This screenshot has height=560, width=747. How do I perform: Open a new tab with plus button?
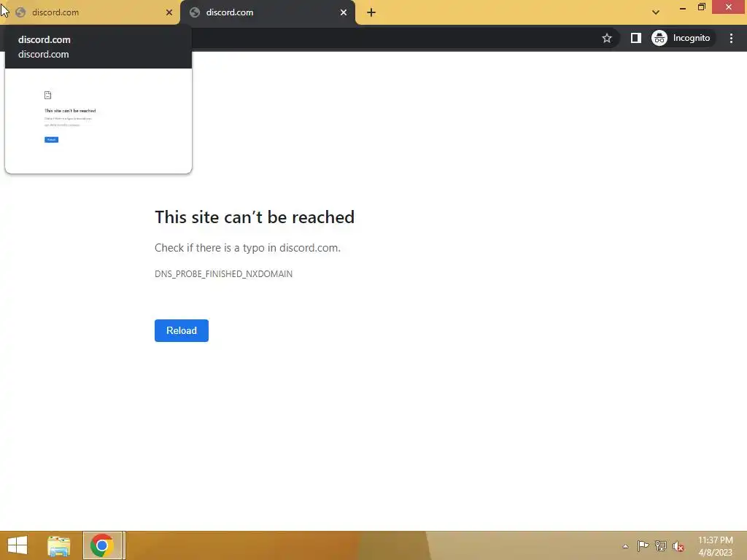tap(371, 13)
